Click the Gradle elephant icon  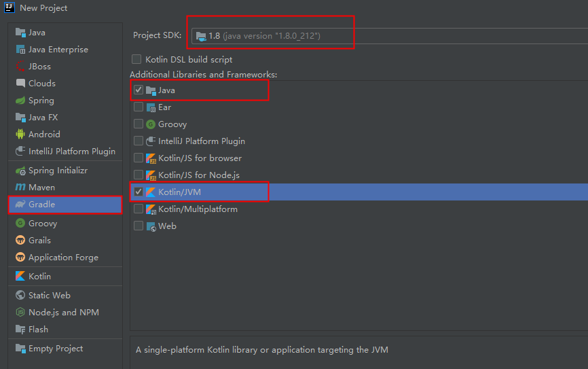20,204
